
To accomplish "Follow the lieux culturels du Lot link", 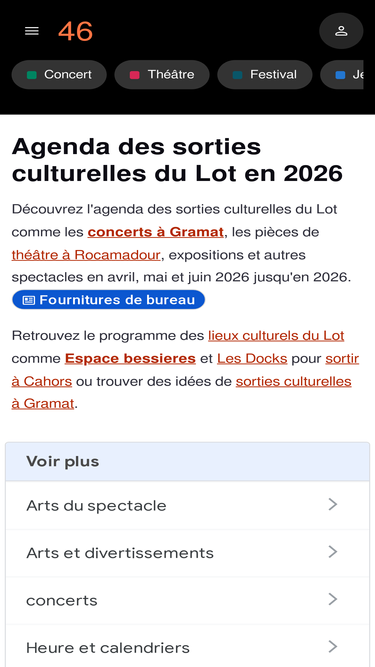I will pyautogui.click(x=276, y=336).
